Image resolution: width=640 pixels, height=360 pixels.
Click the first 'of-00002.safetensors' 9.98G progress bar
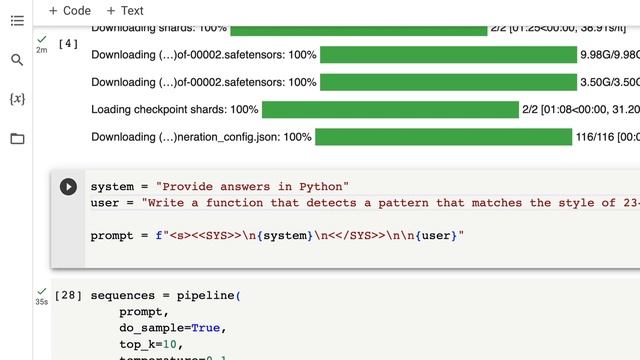tap(448, 55)
